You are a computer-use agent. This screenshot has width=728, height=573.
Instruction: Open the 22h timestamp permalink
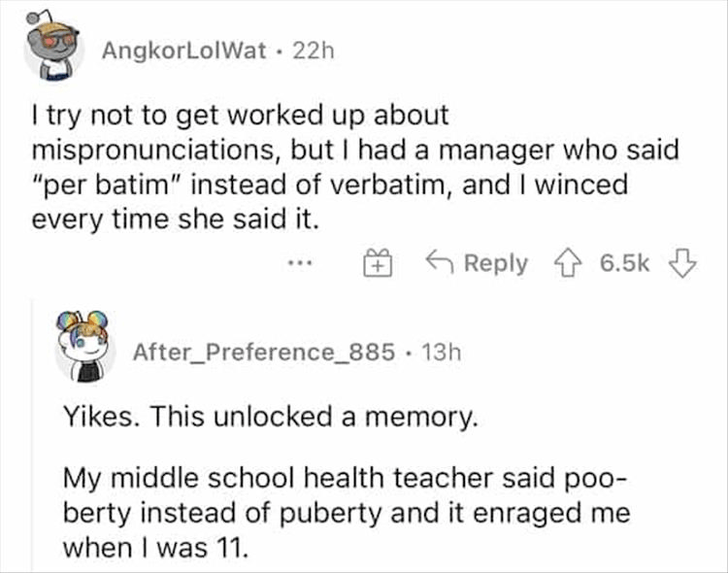pyautogui.click(x=313, y=49)
